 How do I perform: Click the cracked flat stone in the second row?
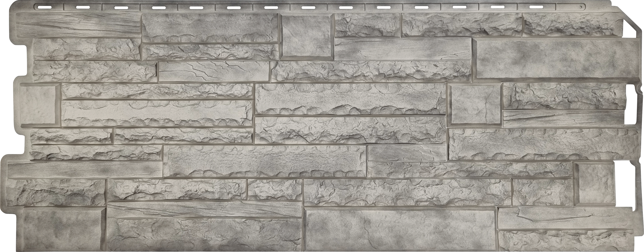[214, 71]
